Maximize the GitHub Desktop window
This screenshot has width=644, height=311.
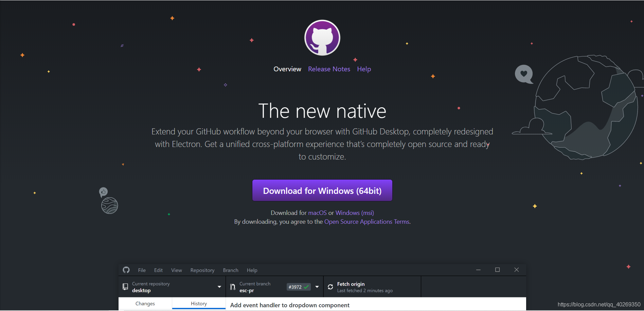497,270
